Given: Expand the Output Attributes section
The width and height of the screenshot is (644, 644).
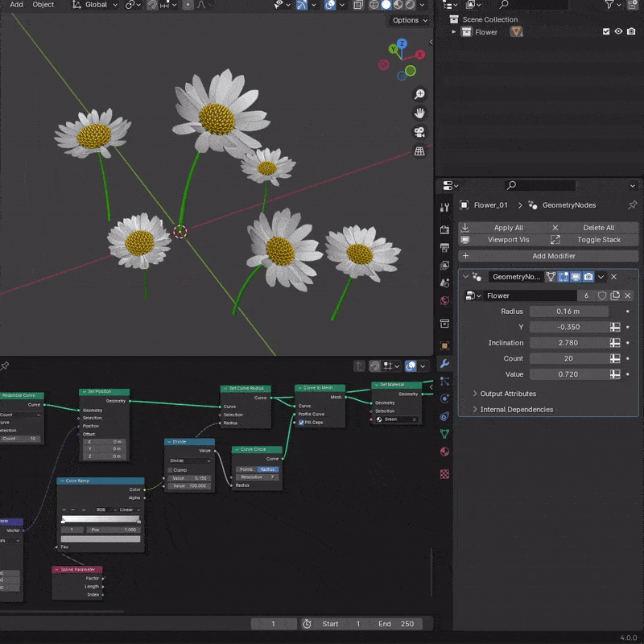Looking at the screenshot, I should 508,394.
